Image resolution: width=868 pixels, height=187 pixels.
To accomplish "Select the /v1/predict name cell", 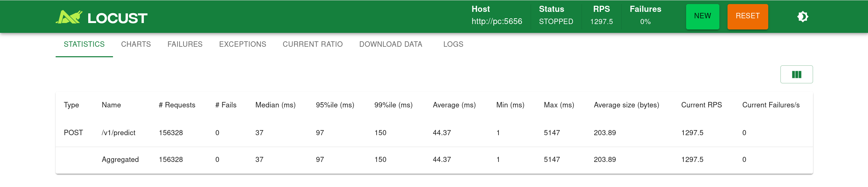I will [x=118, y=133].
